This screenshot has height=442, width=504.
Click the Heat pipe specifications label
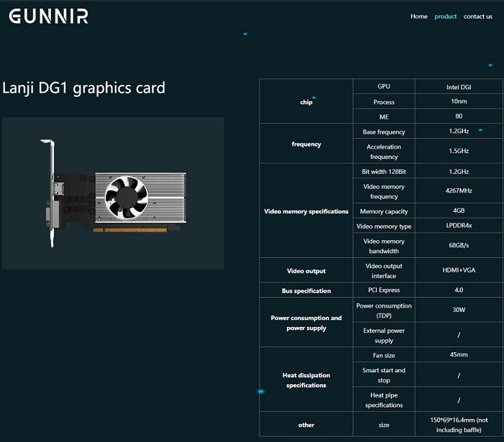tap(384, 400)
